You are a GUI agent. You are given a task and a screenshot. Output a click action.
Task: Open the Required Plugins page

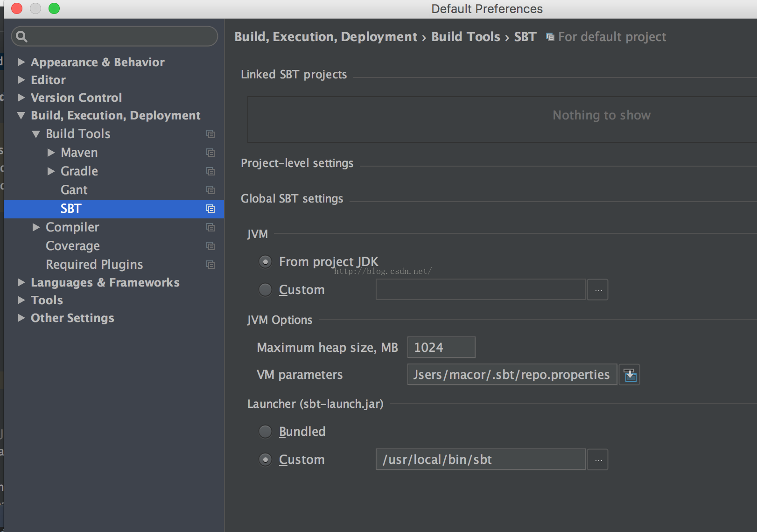[x=94, y=265]
